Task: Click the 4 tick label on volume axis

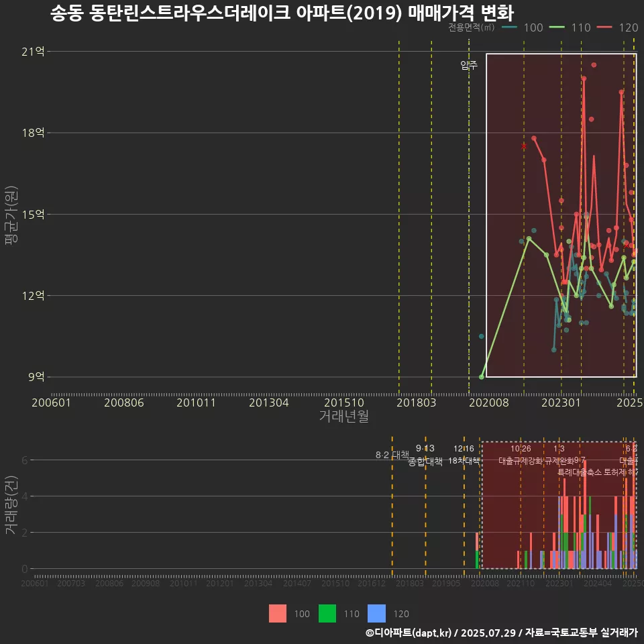Action: [25, 496]
